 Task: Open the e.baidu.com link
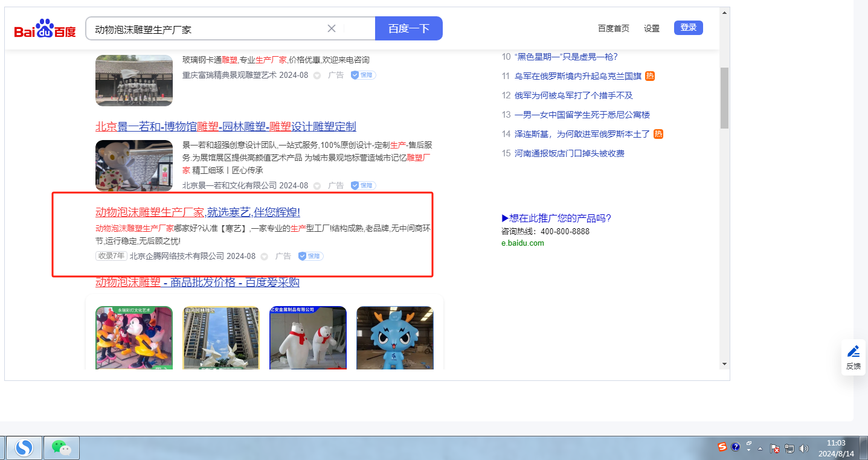[x=522, y=243]
